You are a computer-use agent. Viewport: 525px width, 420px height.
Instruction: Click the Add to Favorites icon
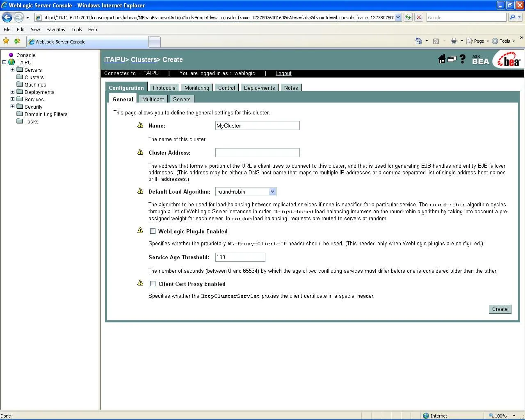pos(17,41)
